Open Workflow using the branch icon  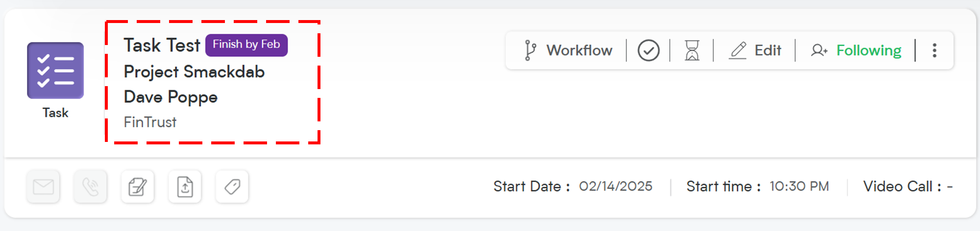[530, 50]
